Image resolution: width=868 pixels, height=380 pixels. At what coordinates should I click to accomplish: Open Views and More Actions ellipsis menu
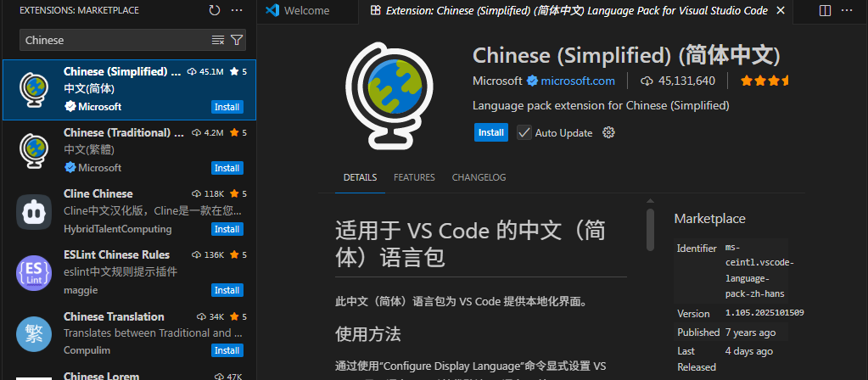tap(237, 10)
